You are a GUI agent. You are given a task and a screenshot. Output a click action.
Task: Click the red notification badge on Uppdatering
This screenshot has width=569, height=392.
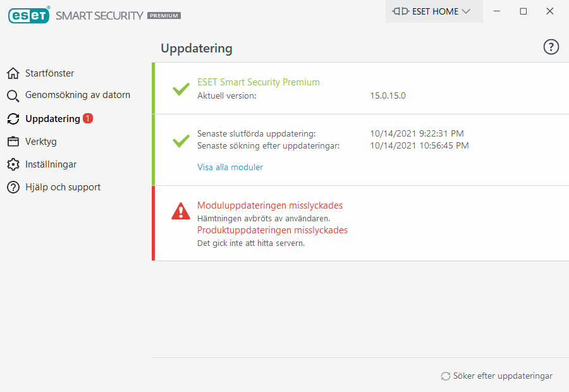coord(88,118)
